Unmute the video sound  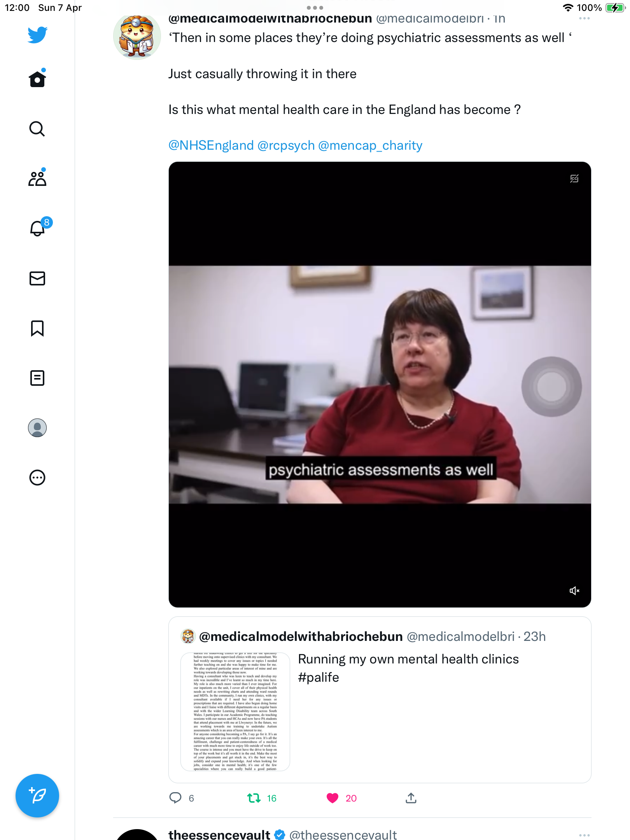pyautogui.click(x=574, y=591)
